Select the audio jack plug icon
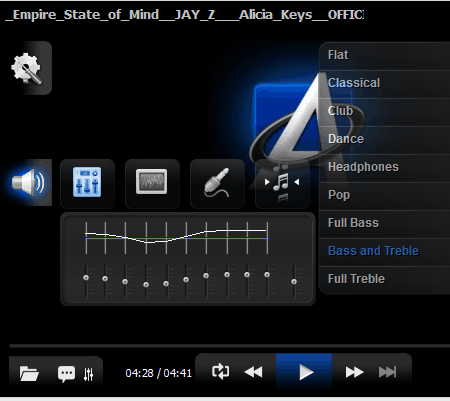450x401 pixels. 217,183
